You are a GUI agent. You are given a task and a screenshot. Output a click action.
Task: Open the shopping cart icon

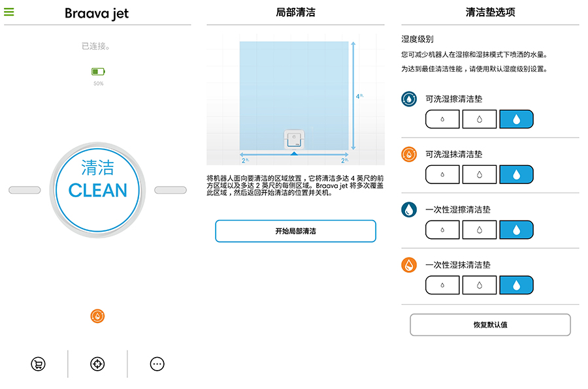(x=38, y=364)
